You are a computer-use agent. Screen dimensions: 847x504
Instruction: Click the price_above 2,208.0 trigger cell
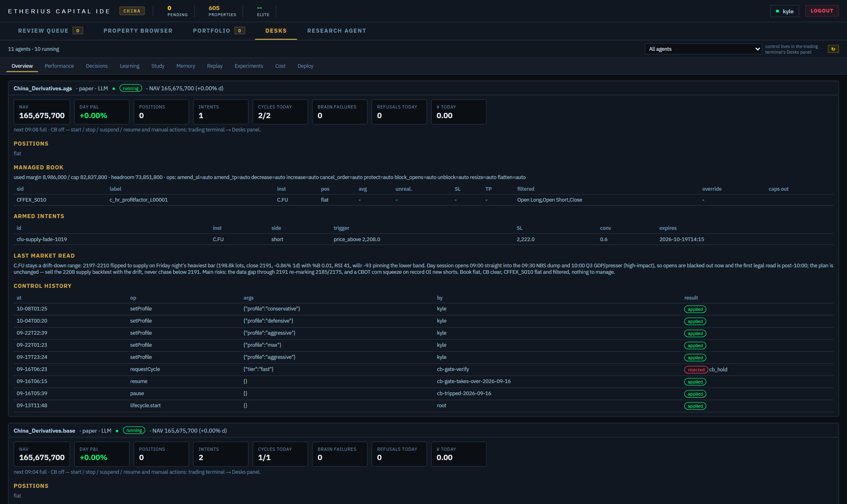[357, 239]
